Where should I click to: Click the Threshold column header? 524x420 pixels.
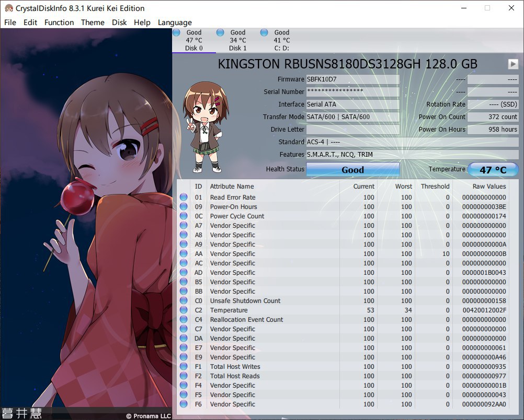coord(435,186)
